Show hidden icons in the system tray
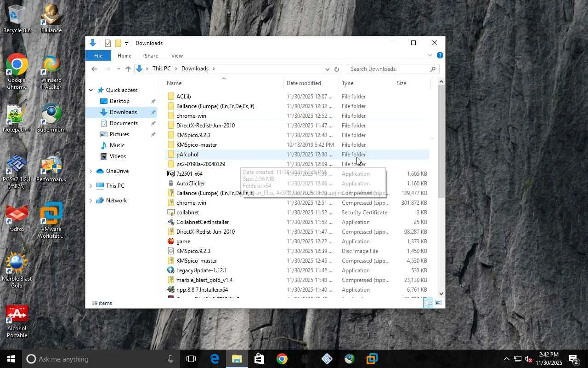 [506, 359]
